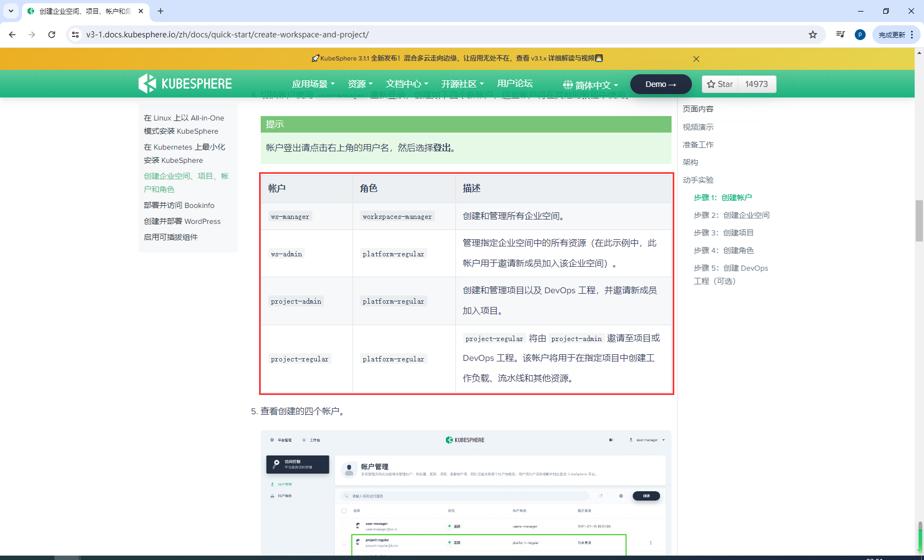Open 启用可插拔组件 sidebar link
The image size is (924, 560).
coord(170,237)
